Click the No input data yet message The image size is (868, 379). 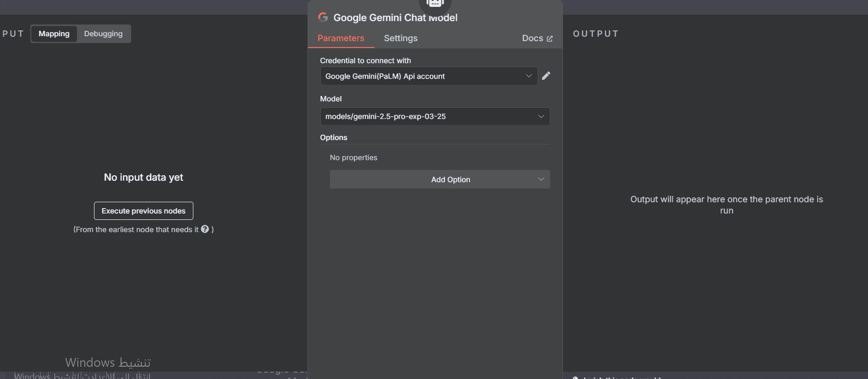pos(143,177)
